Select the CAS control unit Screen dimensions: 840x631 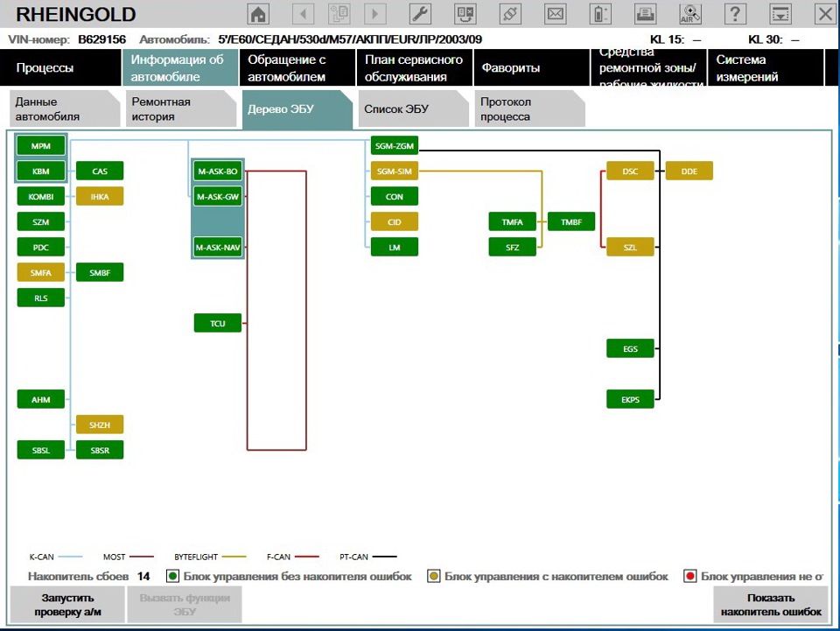coord(100,172)
